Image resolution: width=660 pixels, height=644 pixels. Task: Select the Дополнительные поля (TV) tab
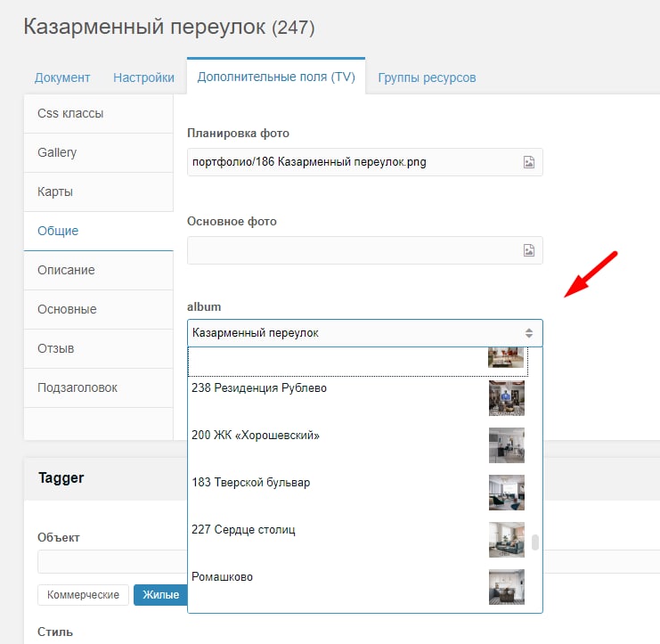pyautogui.click(x=276, y=77)
